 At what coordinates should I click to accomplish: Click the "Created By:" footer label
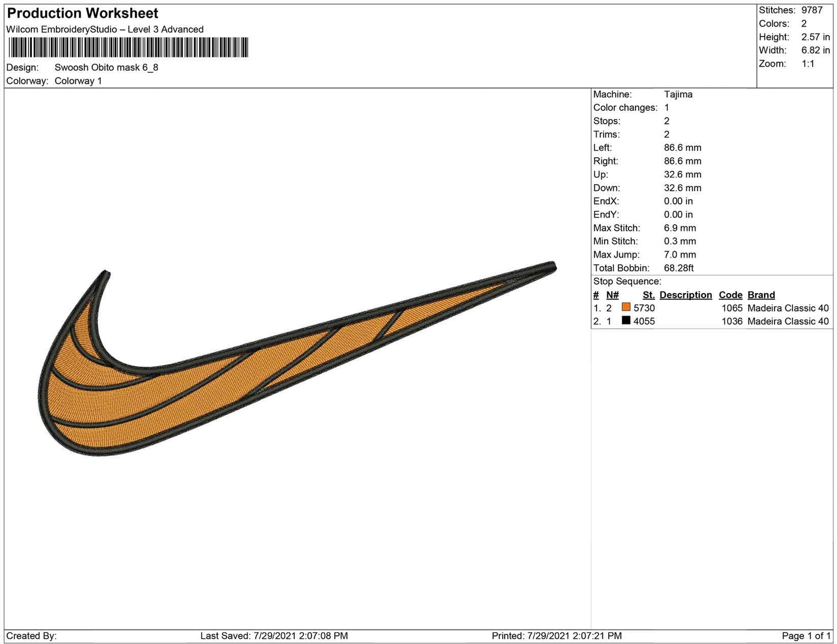point(31,636)
